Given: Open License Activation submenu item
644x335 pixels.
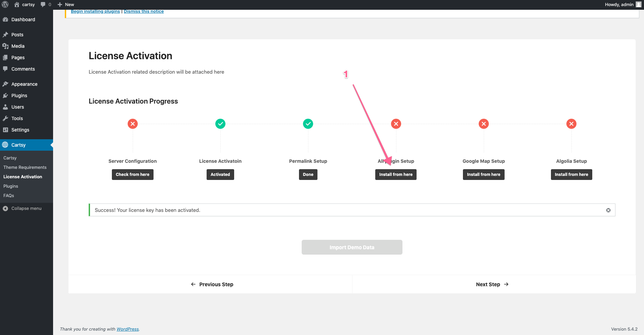Looking at the screenshot, I should pos(27,177).
